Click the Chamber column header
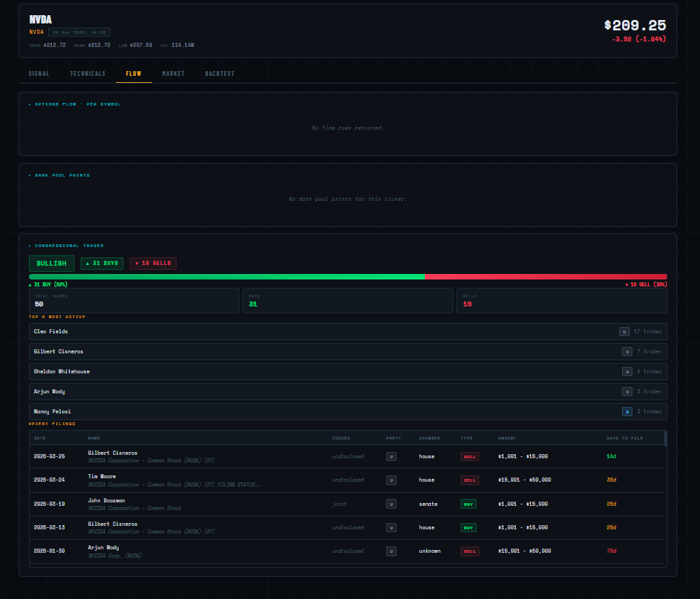 [430, 438]
